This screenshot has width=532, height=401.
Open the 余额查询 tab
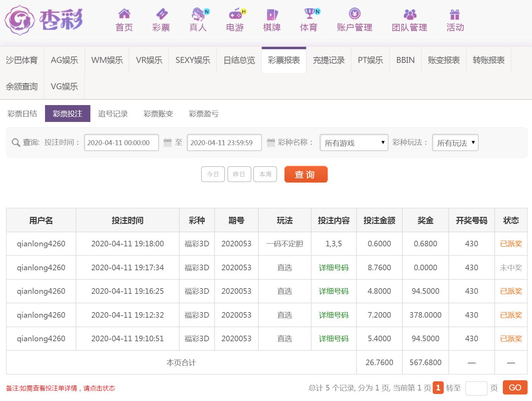click(x=22, y=86)
